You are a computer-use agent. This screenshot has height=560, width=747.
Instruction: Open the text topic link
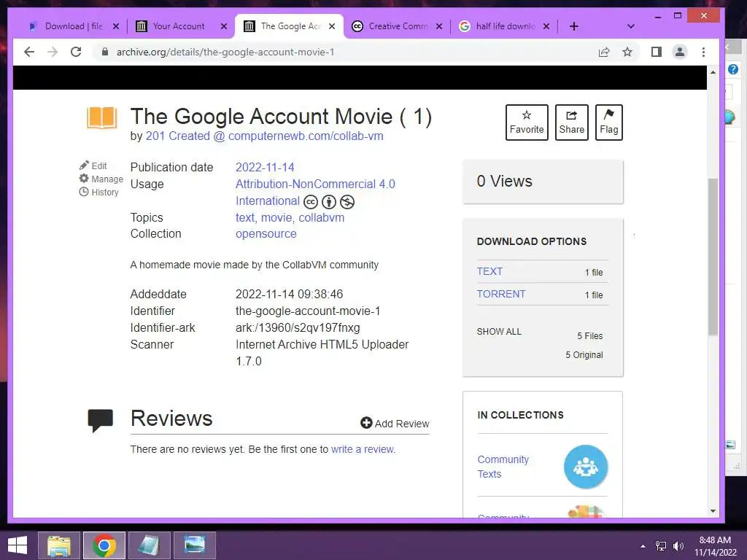coord(245,217)
